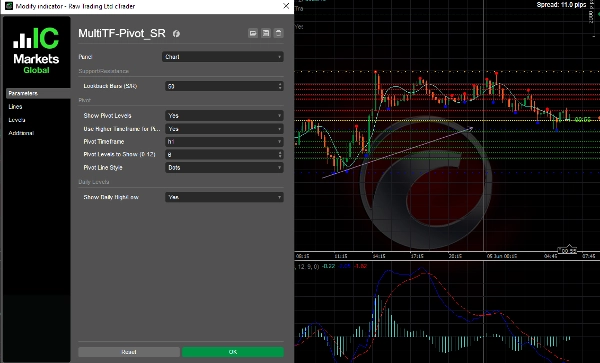This screenshot has height=363, width=600.
Task: Open the Show Daily High/Low dropdown
Action: (224, 197)
